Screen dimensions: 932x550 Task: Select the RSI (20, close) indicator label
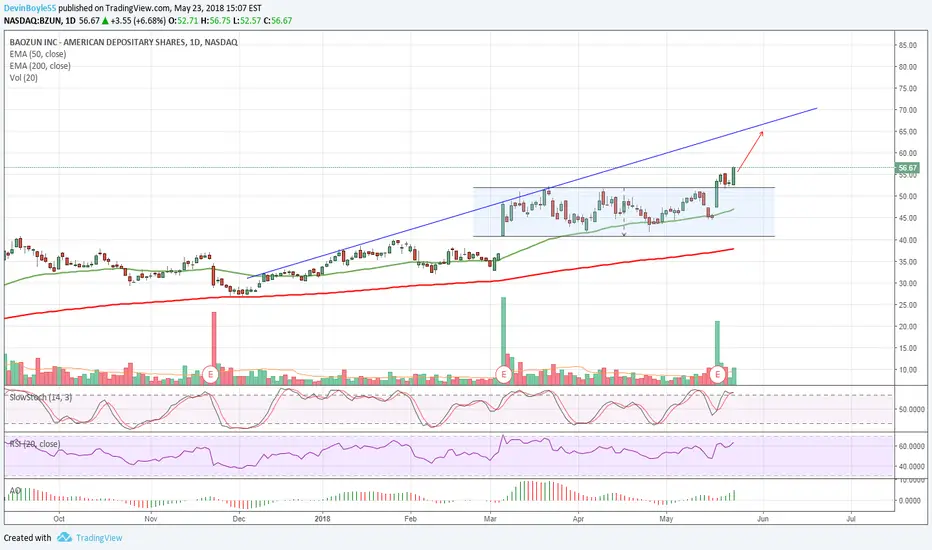click(34, 444)
